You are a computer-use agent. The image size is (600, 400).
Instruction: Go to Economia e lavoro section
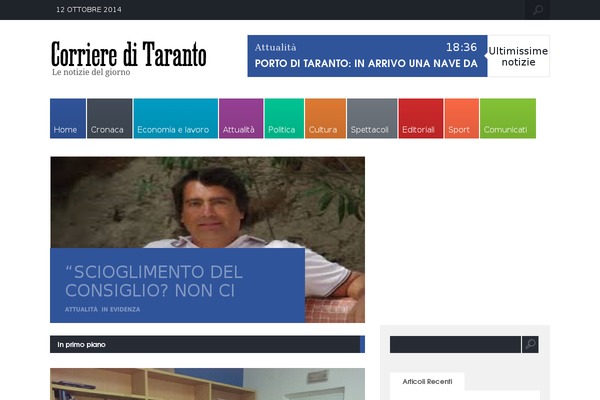tap(176, 118)
